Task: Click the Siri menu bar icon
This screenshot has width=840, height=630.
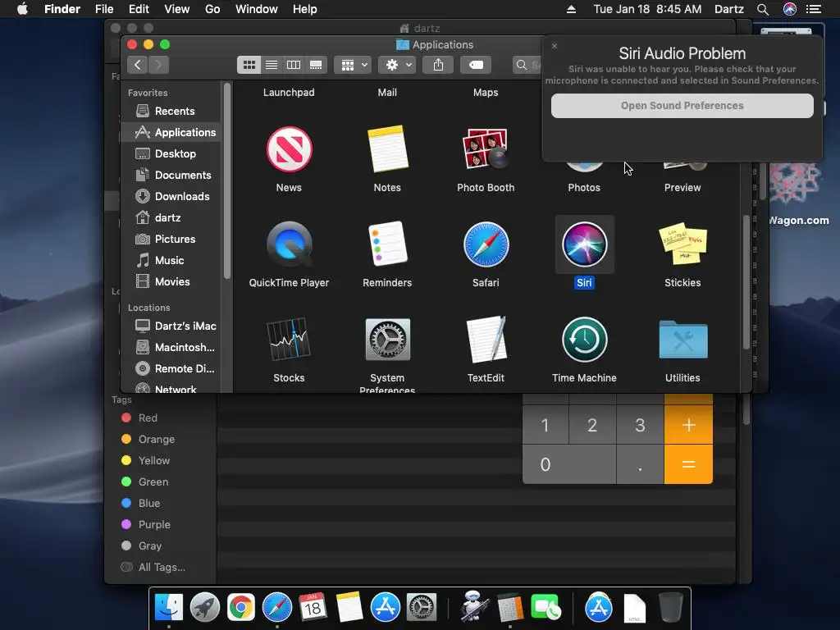Action: point(790,9)
